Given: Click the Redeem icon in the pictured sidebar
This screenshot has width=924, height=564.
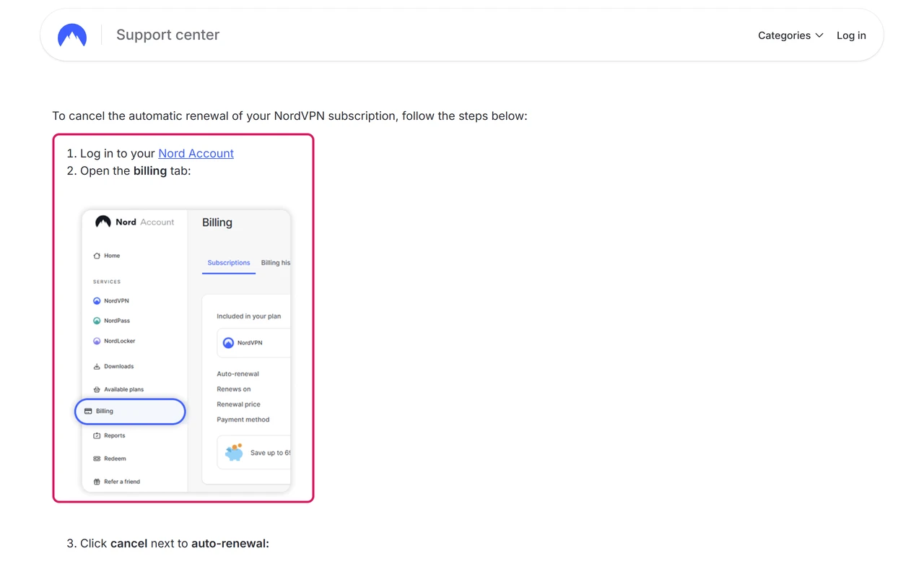Looking at the screenshot, I should pos(97,459).
